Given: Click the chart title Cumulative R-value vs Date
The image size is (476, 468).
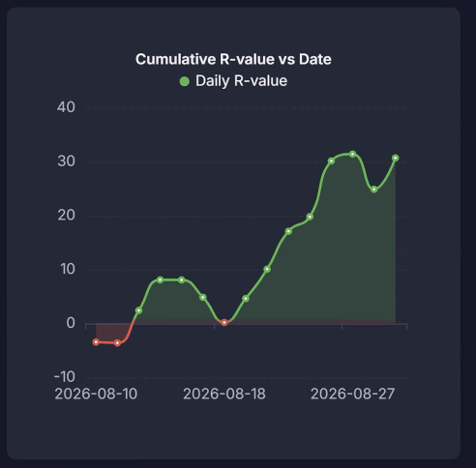Looking at the screenshot, I should [233, 59].
